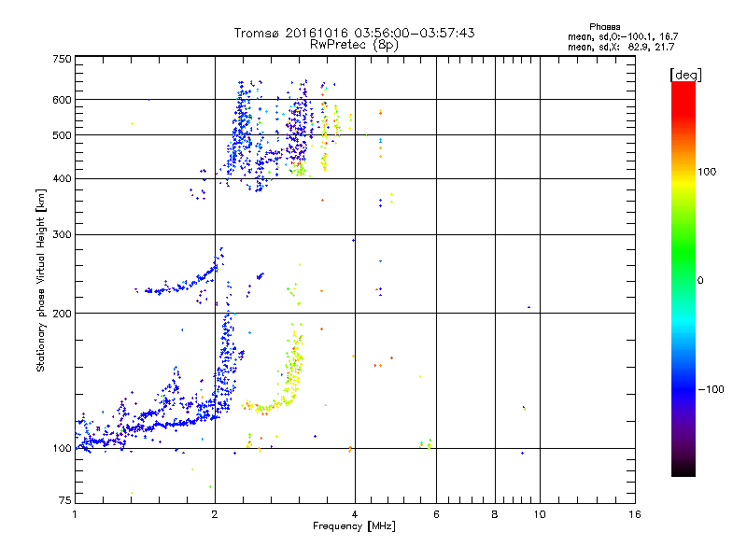747x560 pixels.
Task: Click y-axis tick label '400'
Action: (62, 179)
